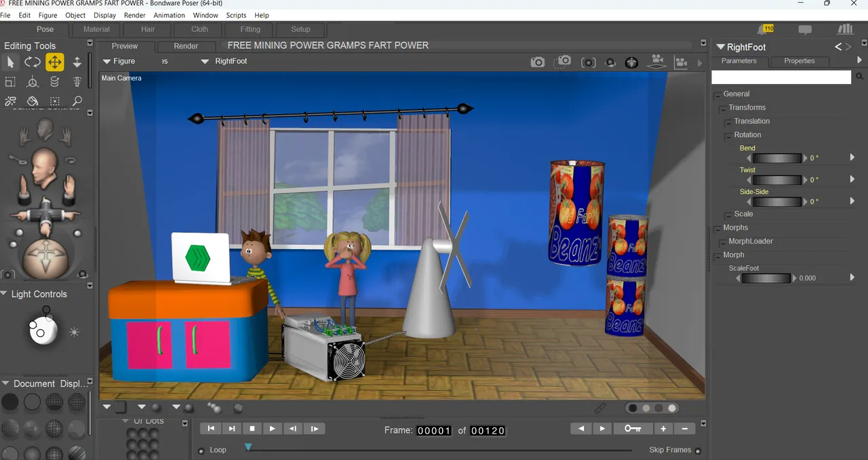Click the main light control sphere

tap(42, 331)
